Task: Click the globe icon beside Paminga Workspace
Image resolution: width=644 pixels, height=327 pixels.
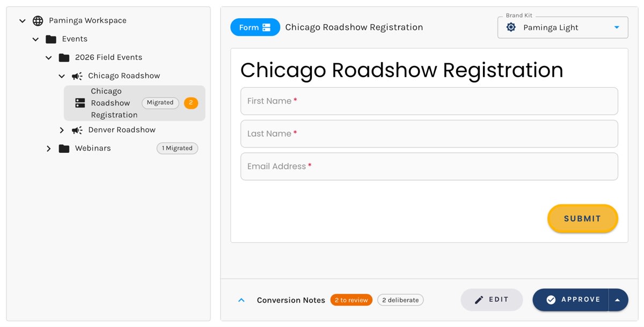Action: pos(38,21)
